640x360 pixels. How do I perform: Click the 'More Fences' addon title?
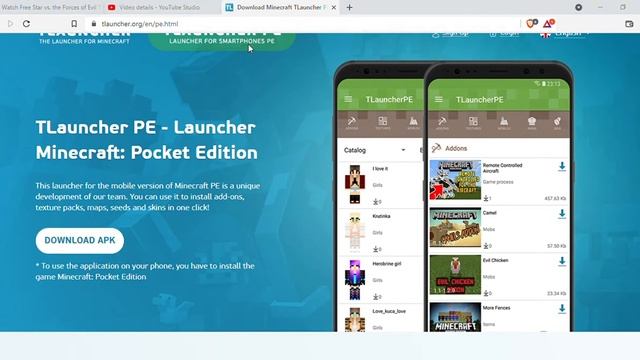click(496, 308)
